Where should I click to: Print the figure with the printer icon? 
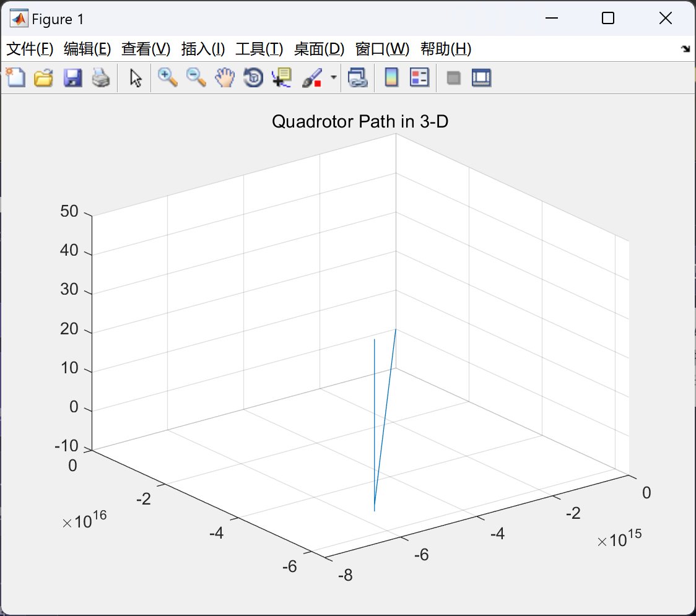[101, 77]
